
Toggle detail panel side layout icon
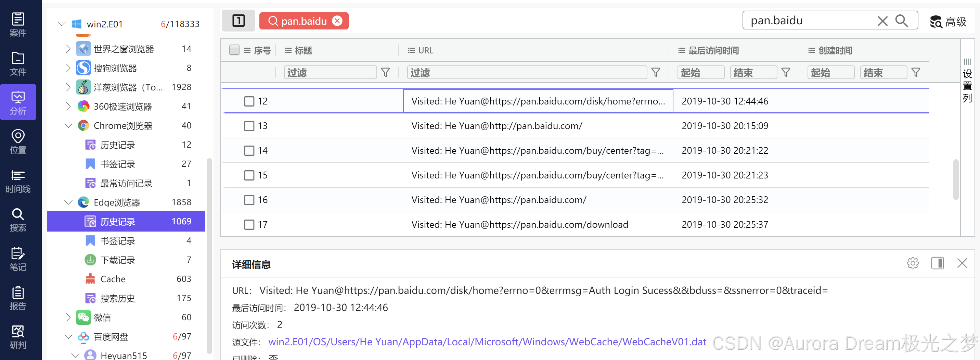point(937,263)
